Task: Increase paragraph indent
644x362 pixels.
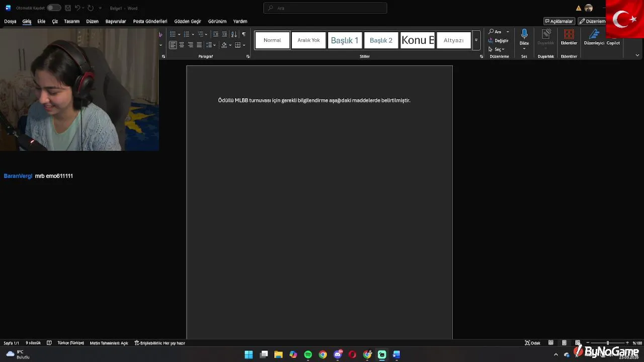Action: coord(224,34)
